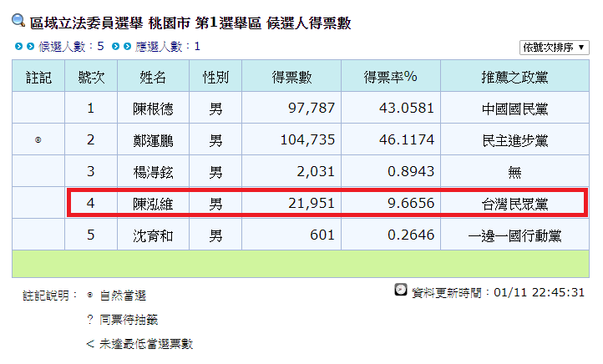Click the 推薦之政黨 column header
Image resolution: width=603 pixels, height=364 pixels.
515,78
